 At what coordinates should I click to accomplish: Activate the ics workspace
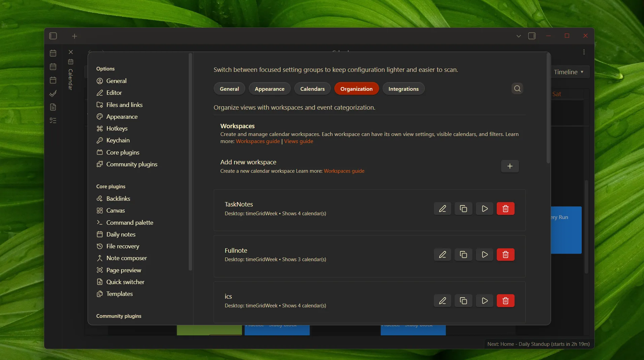click(x=485, y=301)
